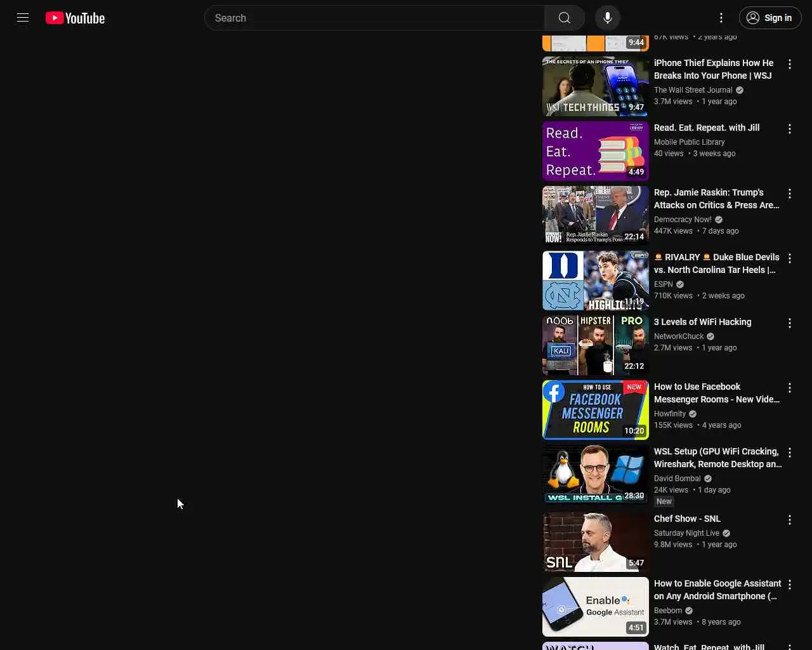Visit Beebom channel

[x=668, y=611]
